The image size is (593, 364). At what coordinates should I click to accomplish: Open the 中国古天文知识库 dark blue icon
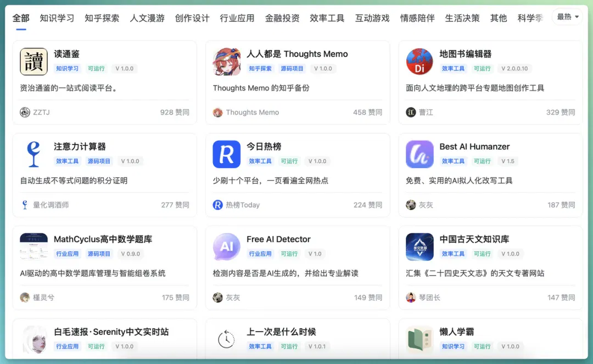point(419,247)
